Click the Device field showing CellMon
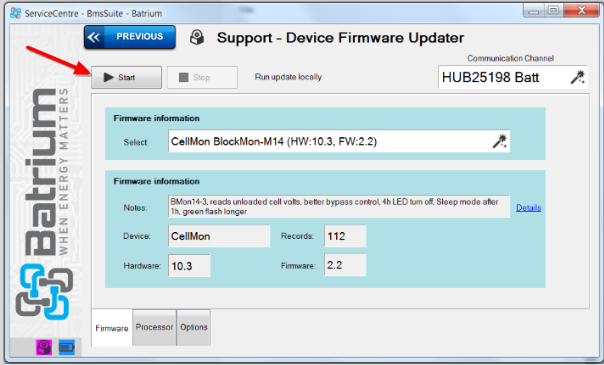 tap(219, 236)
